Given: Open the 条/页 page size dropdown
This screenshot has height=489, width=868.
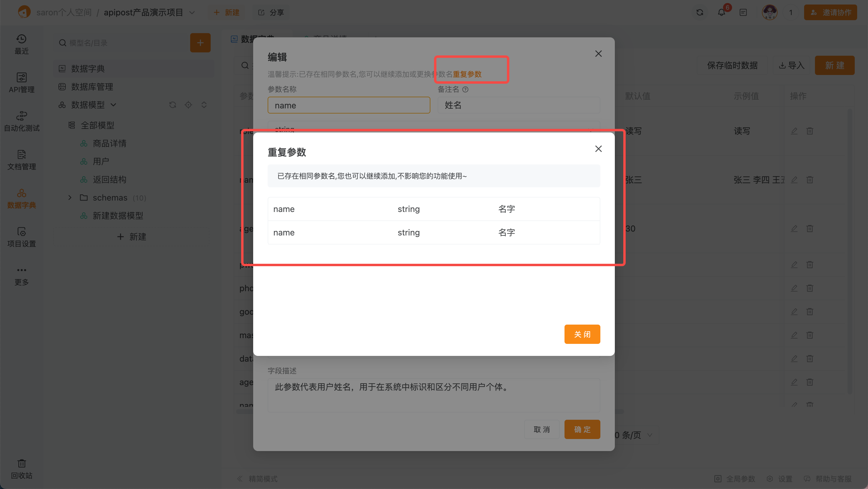Looking at the screenshot, I should point(636,435).
